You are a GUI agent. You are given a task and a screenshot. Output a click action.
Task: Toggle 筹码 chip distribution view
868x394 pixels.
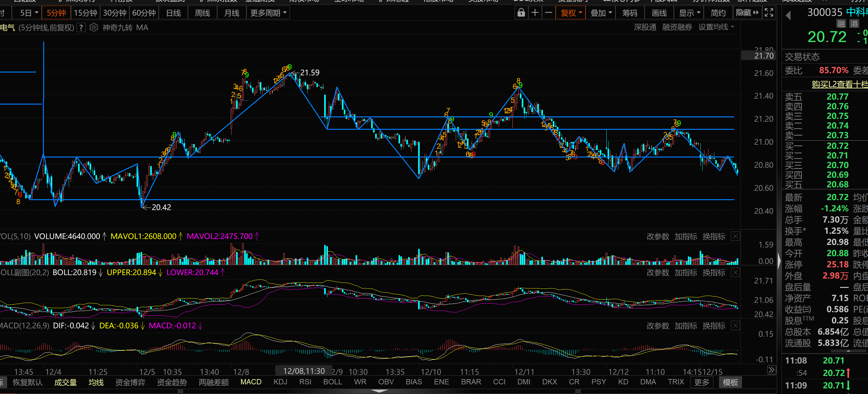click(629, 13)
